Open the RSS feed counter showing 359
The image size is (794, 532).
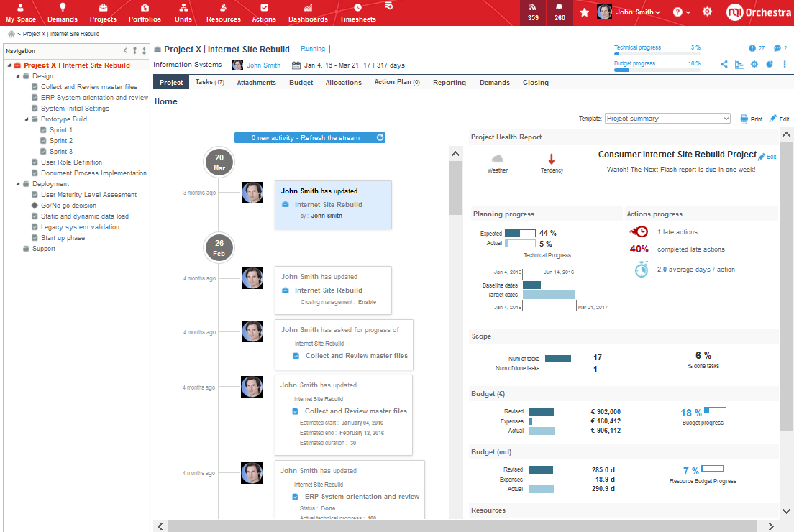[533, 12]
